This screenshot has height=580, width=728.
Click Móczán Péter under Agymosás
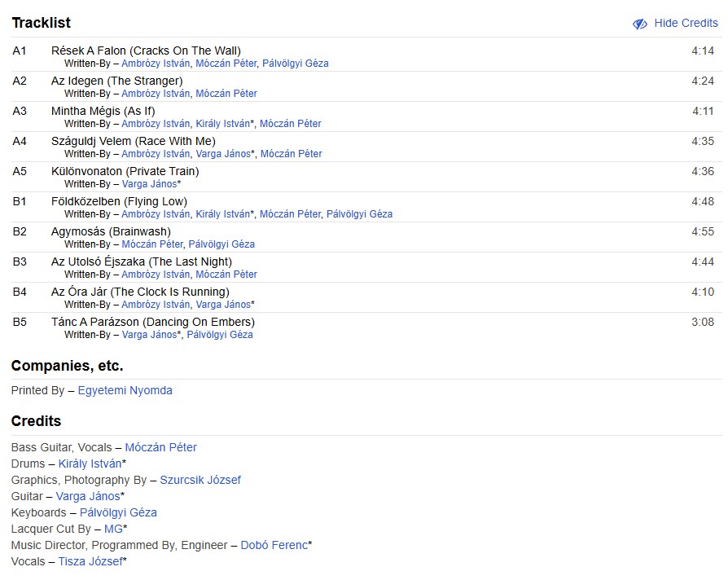(x=152, y=244)
